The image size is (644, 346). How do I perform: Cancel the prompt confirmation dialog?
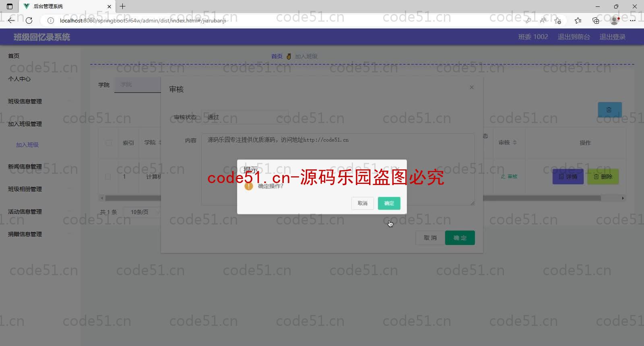click(362, 203)
